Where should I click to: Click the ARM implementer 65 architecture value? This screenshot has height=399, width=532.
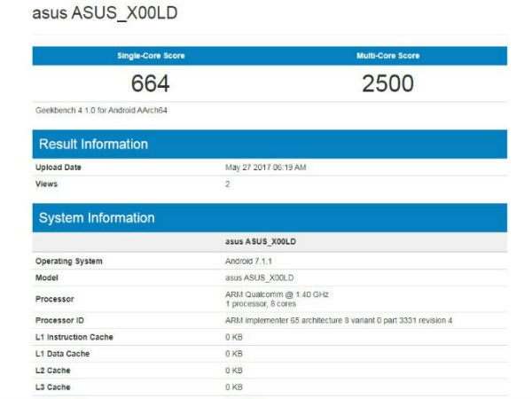click(339, 320)
